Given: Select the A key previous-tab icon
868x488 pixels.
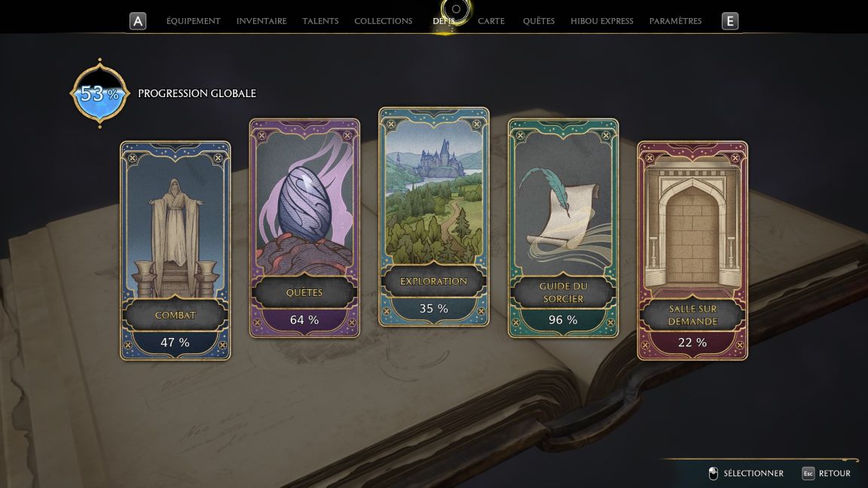Looking at the screenshot, I should coord(138,21).
